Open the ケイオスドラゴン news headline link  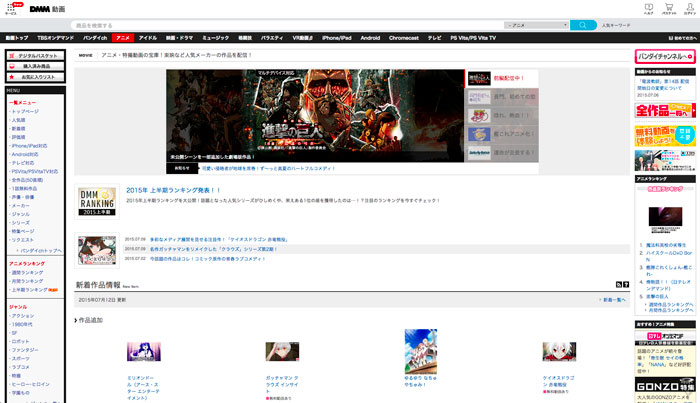click(219, 240)
